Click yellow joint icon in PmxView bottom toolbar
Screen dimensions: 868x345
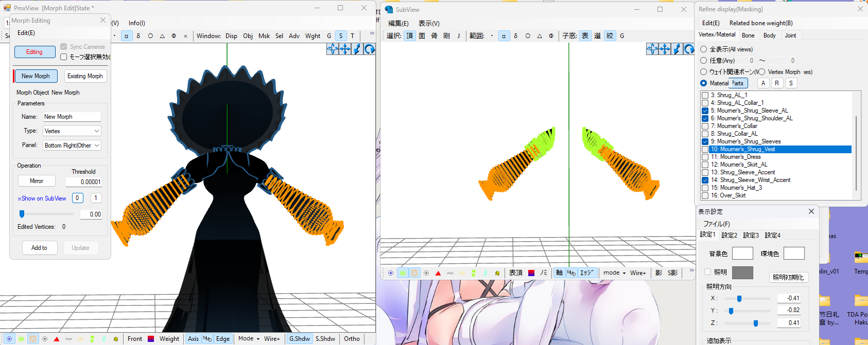click(116, 339)
